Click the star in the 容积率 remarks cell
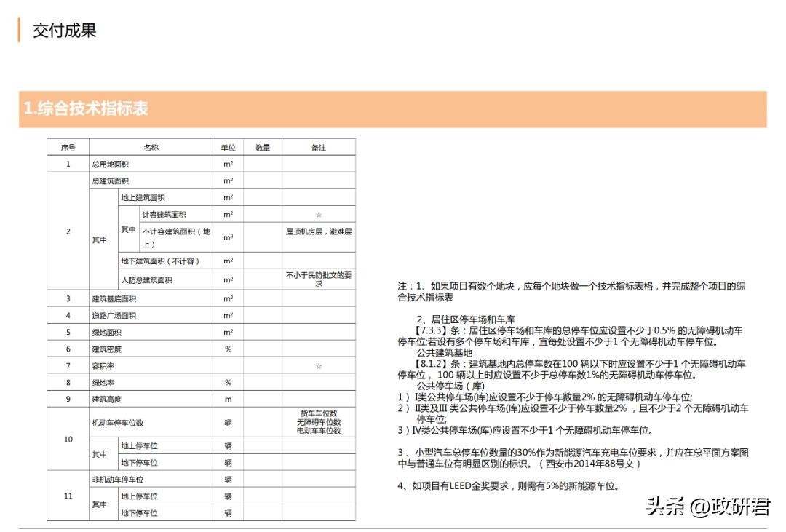 [319, 366]
